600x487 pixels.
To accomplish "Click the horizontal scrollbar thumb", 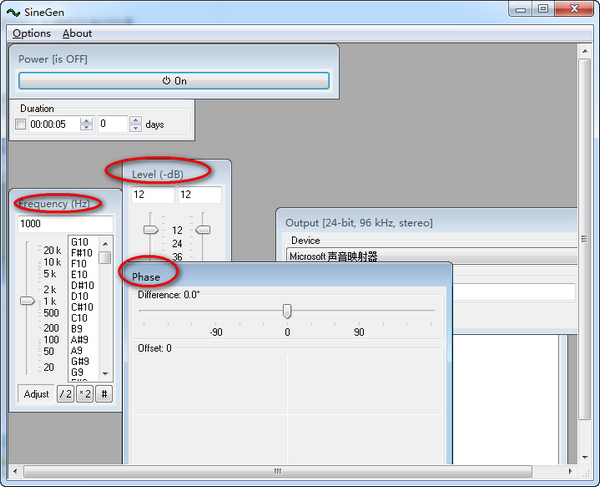I will [278, 471].
